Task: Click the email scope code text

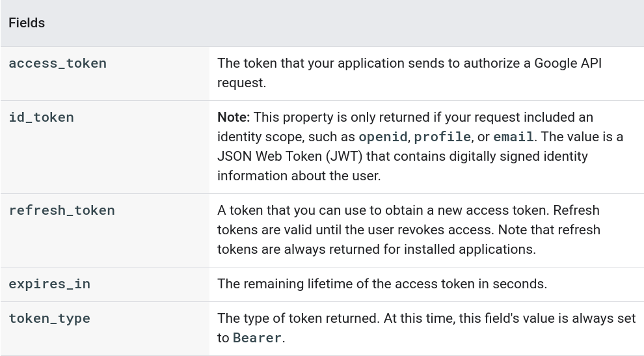Action: click(x=513, y=137)
